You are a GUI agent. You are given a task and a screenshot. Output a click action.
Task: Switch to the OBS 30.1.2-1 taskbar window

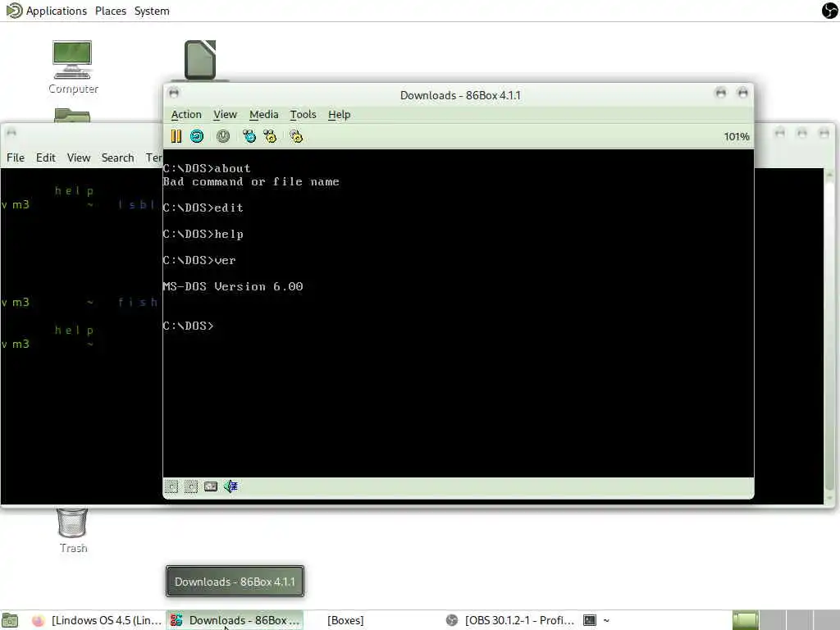(x=510, y=620)
